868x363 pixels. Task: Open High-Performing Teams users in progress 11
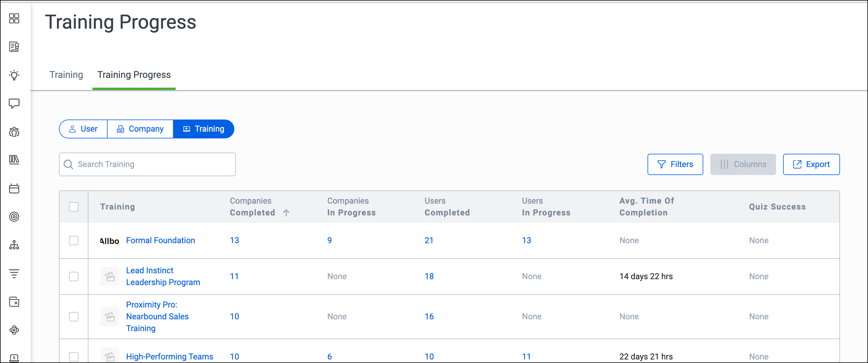(x=526, y=357)
